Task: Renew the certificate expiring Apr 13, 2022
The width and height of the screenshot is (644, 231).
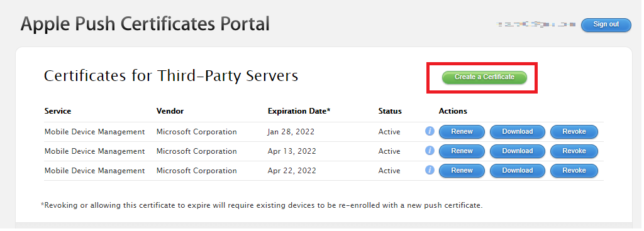Action: click(462, 151)
